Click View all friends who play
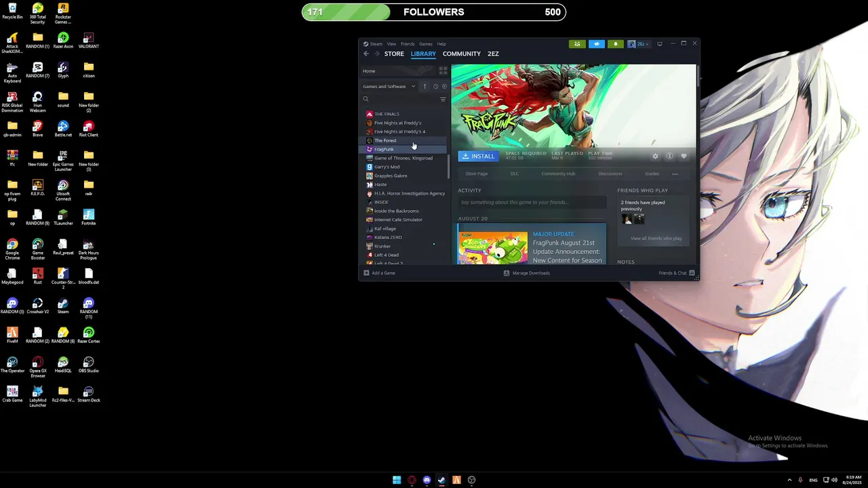This screenshot has width=868, height=488. click(656, 239)
